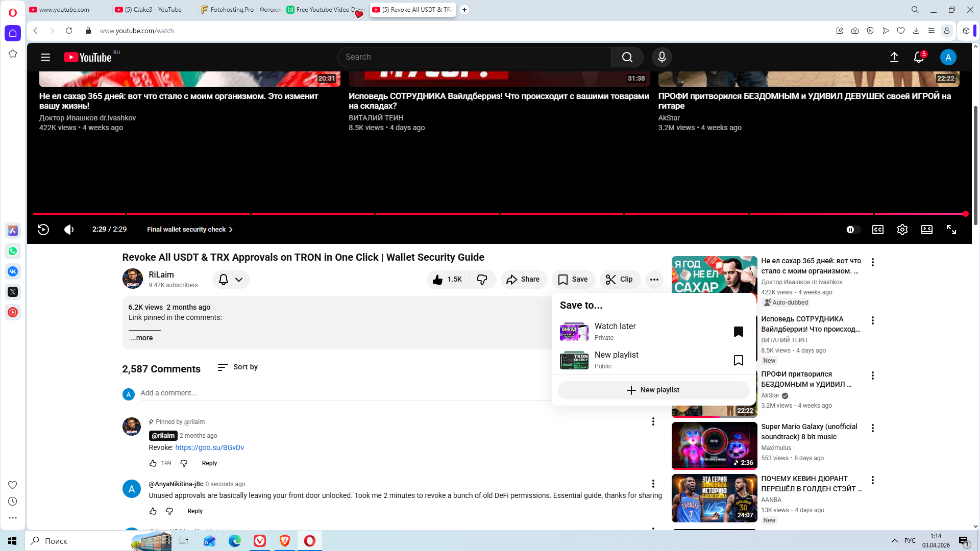This screenshot has width=980, height=551.
Task: Click the voice search microphone
Action: pyautogui.click(x=661, y=57)
